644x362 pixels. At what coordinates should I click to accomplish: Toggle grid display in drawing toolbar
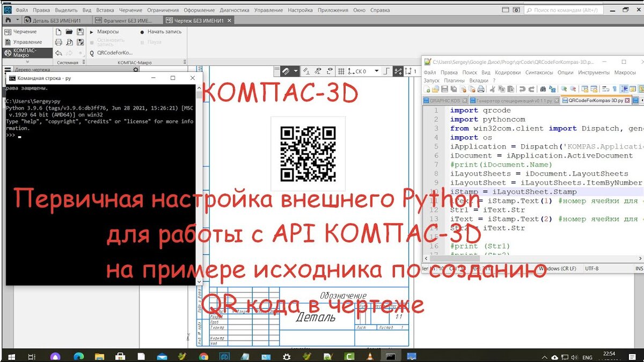[x=341, y=71]
